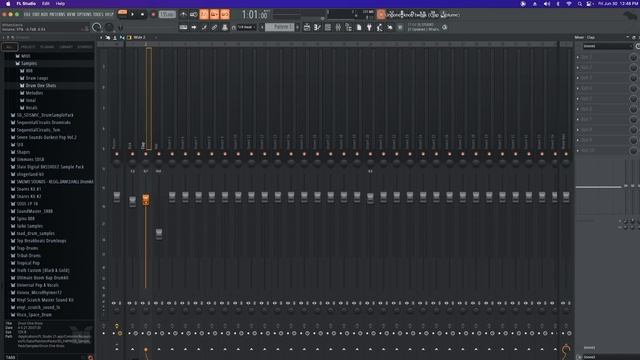Toggle the Browser view icon
The width and height of the screenshot is (640, 360).
(349, 27)
